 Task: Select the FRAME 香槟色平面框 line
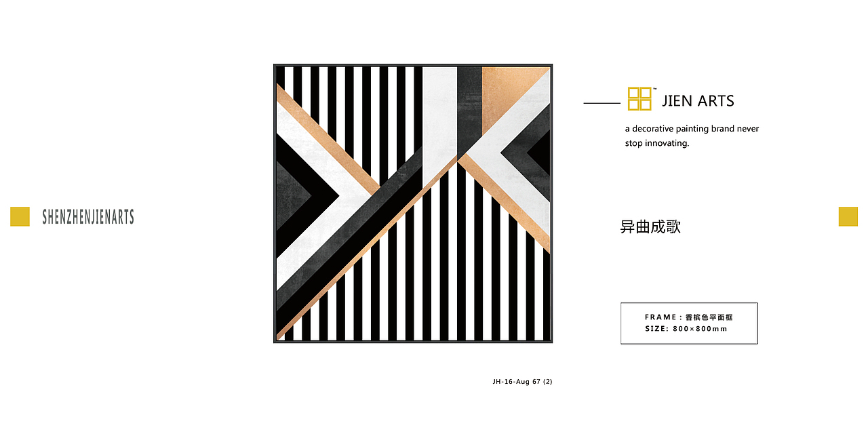click(x=688, y=317)
